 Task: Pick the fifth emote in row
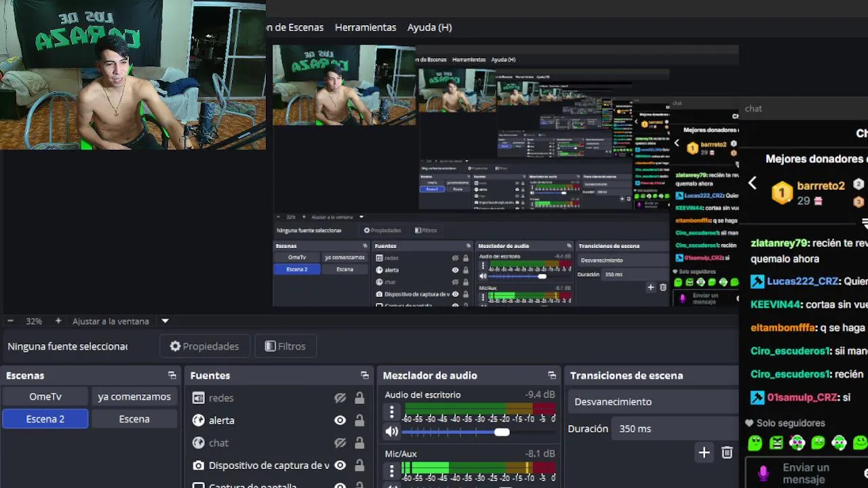[x=840, y=443]
